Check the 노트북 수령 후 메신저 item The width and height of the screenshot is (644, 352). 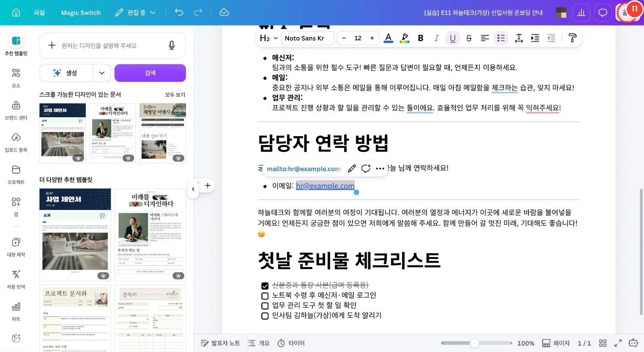click(265, 296)
